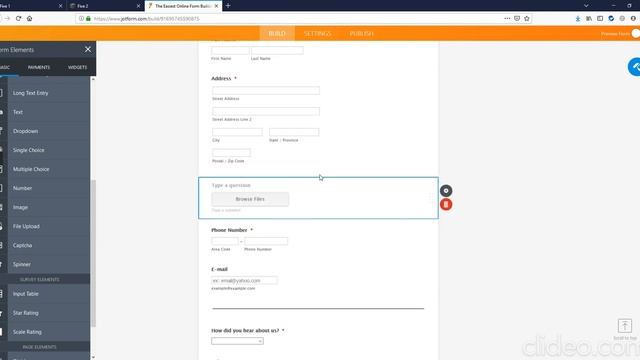Click State / Province input field
This screenshot has height=360, width=640.
click(294, 132)
